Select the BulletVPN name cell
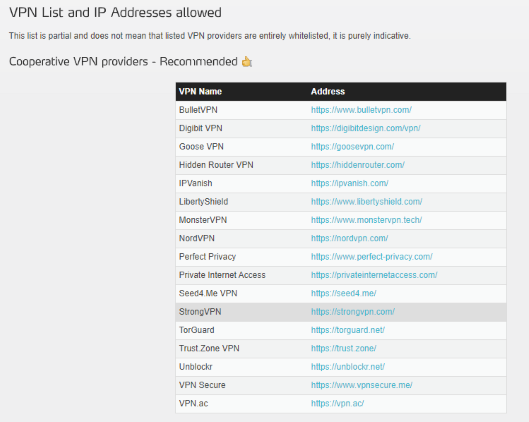This screenshot has height=422, width=529. pos(242,110)
